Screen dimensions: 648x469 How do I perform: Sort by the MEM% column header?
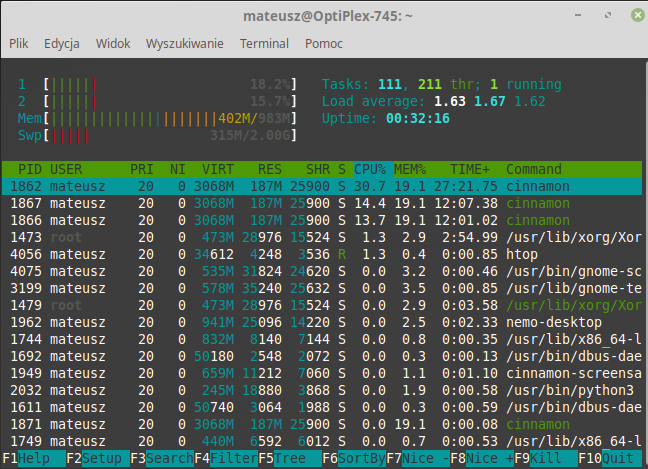(x=410, y=169)
